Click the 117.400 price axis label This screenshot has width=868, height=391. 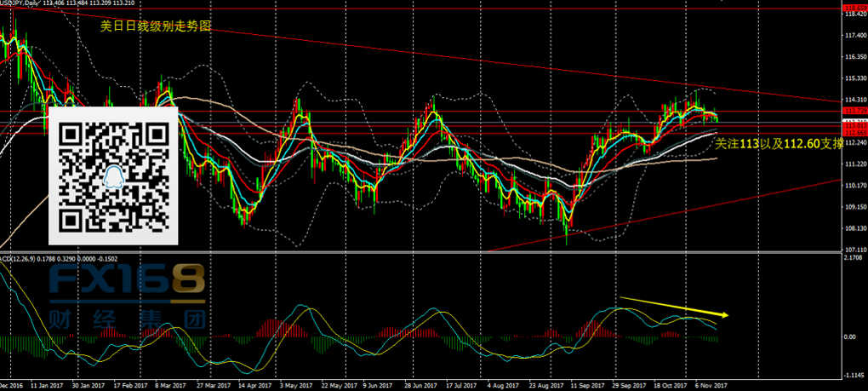[x=854, y=36]
